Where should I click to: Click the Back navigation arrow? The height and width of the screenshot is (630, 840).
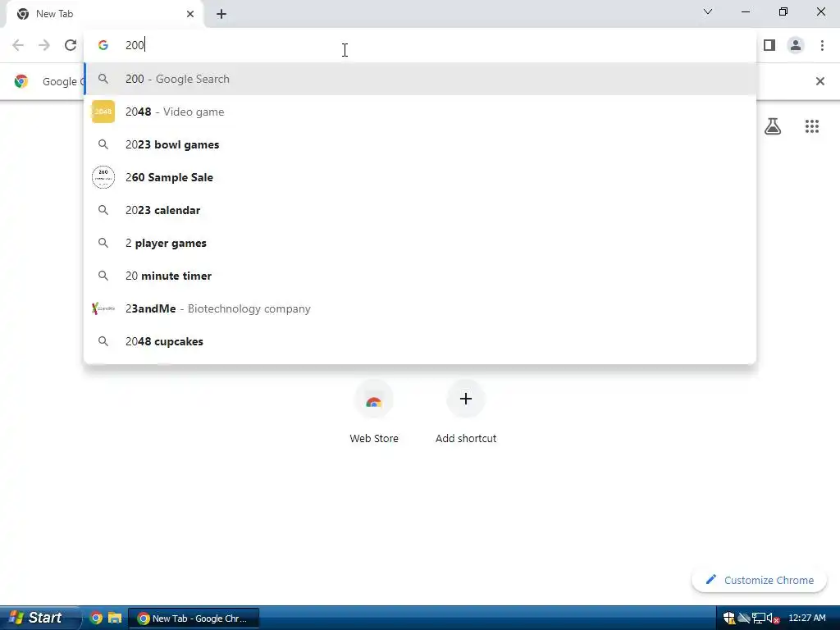[x=18, y=45]
